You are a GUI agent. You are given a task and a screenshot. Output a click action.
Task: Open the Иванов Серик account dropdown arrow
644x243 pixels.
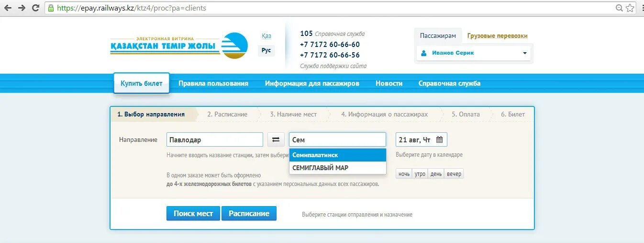(524, 53)
